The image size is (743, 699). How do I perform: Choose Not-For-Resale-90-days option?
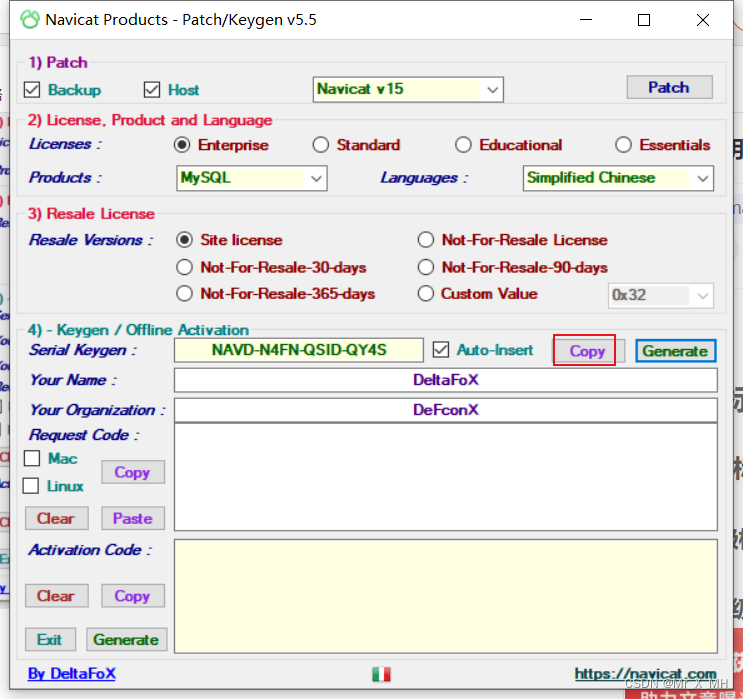click(426, 267)
